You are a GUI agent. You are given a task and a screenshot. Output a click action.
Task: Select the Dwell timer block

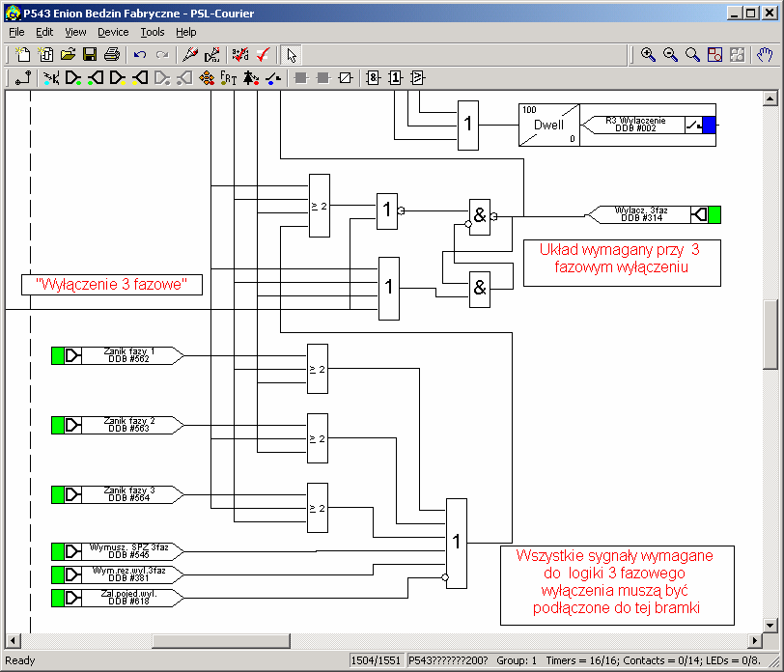(549, 125)
